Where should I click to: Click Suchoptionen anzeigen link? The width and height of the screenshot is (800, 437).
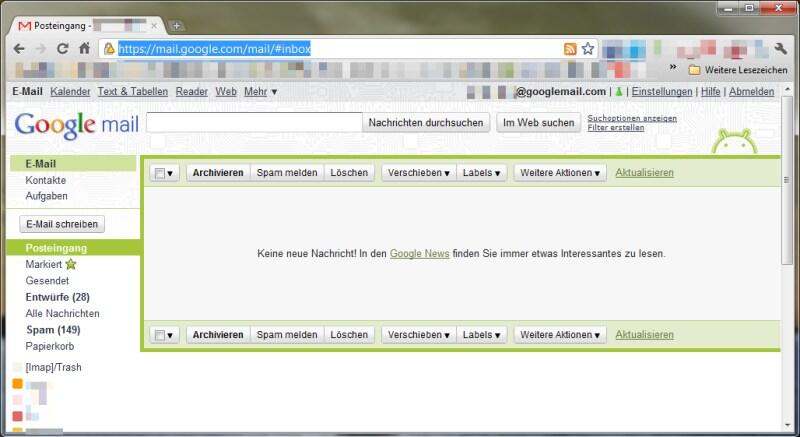pos(632,118)
